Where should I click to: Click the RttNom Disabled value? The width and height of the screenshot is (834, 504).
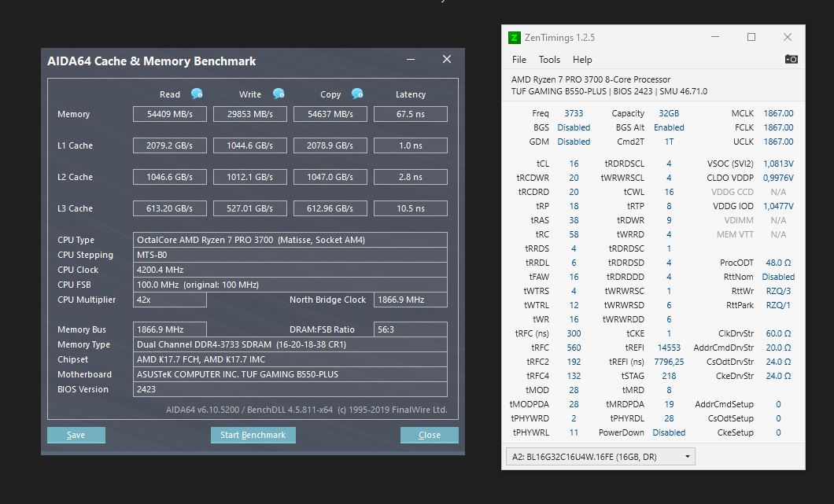click(x=778, y=277)
